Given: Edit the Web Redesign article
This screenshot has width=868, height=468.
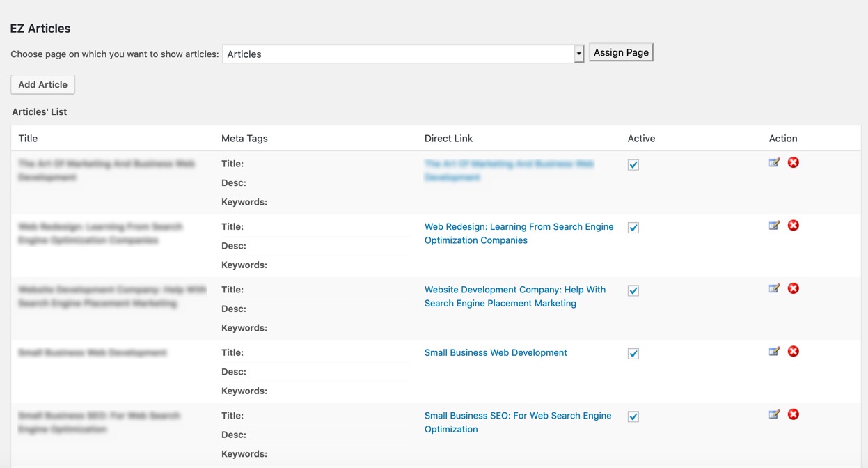Looking at the screenshot, I should tap(774, 226).
